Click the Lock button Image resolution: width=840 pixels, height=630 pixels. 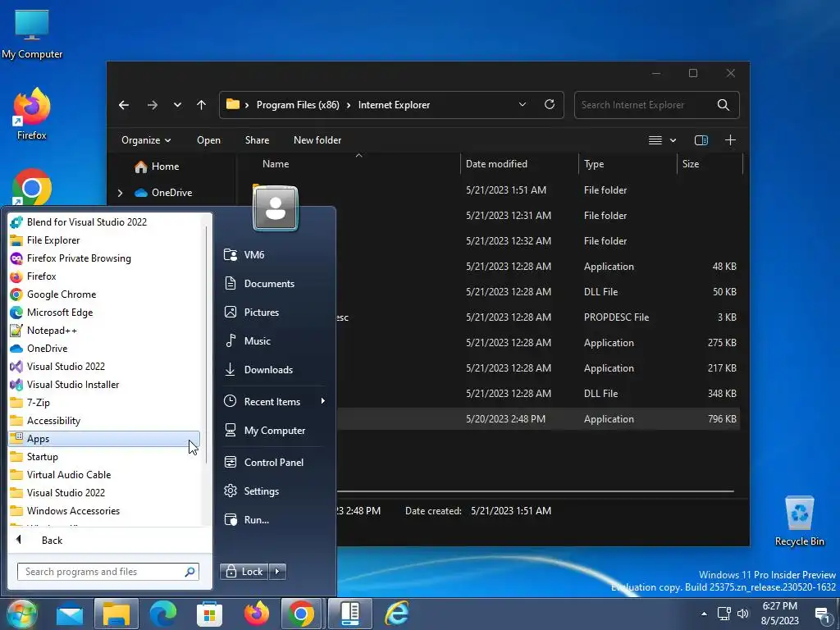click(x=244, y=572)
